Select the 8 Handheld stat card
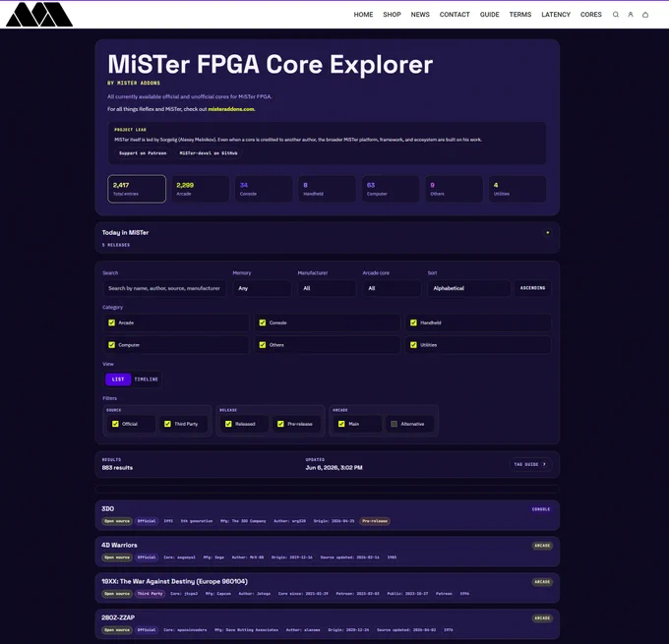The height and width of the screenshot is (644, 669). click(x=328, y=189)
